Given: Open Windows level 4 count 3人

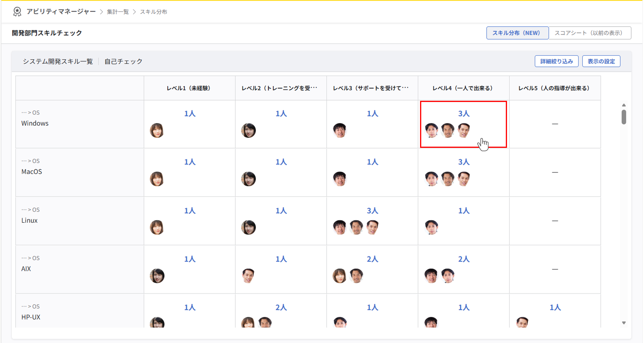Looking at the screenshot, I should tap(464, 114).
